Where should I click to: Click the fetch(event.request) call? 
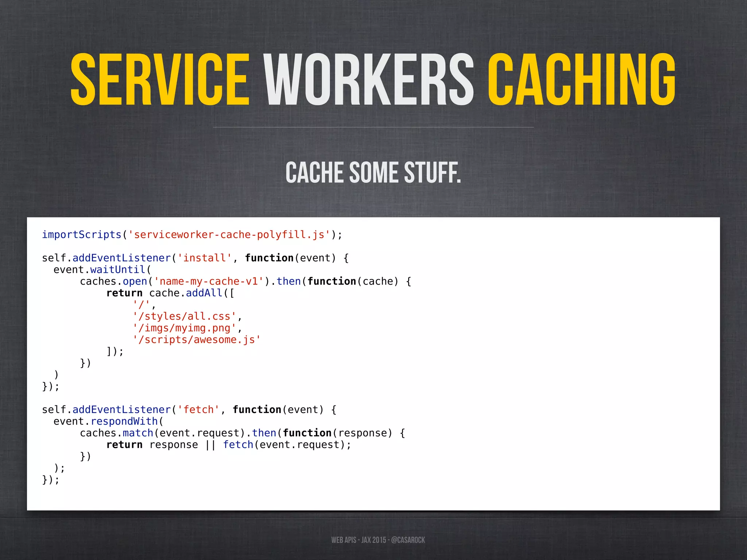(x=284, y=445)
